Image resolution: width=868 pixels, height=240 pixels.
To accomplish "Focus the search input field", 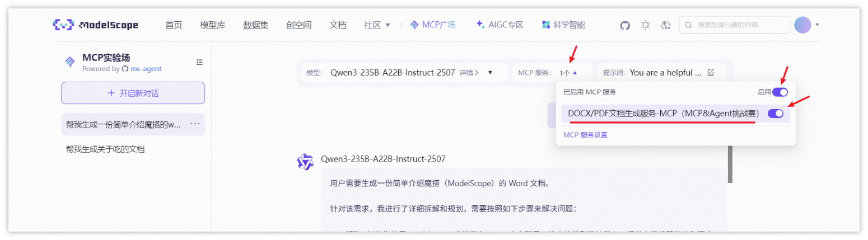I will coord(734,25).
